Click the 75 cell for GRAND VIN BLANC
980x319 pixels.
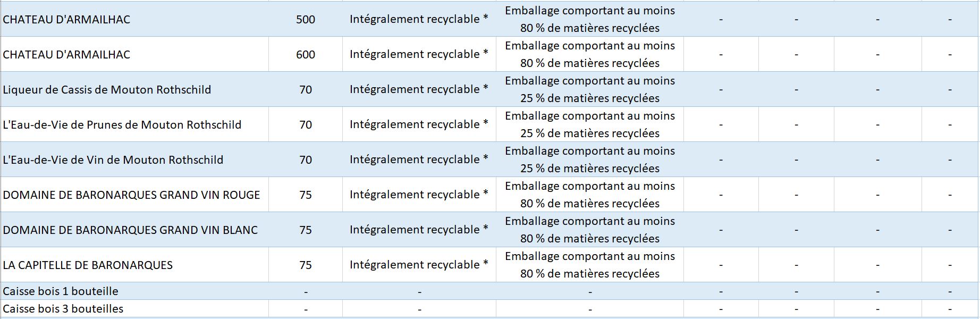(x=306, y=230)
